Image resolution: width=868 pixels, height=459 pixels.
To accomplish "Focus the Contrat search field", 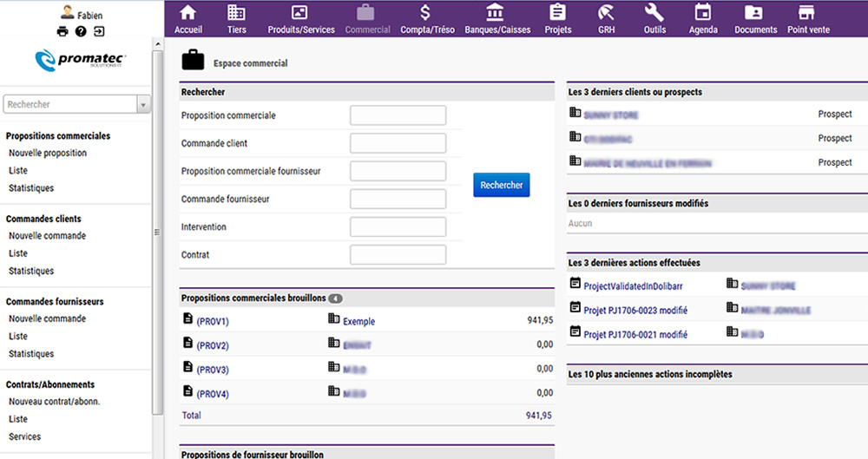I will tap(398, 255).
